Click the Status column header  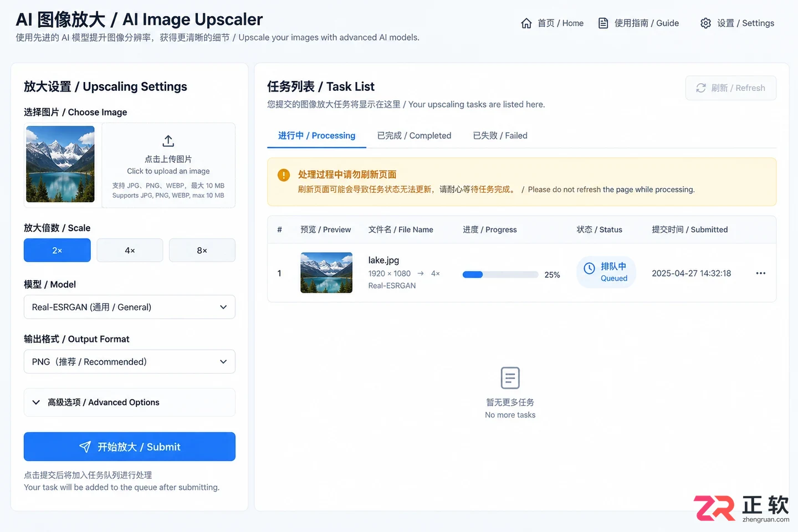600,229
